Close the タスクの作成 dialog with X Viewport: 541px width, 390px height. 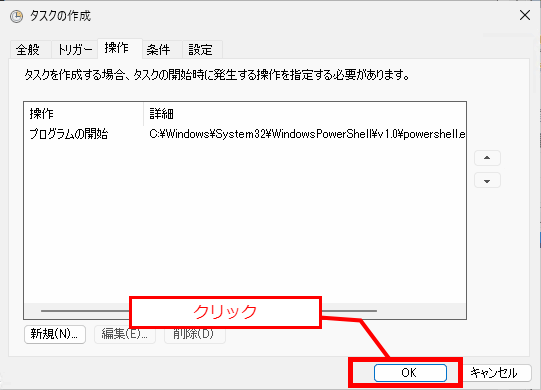coord(525,15)
